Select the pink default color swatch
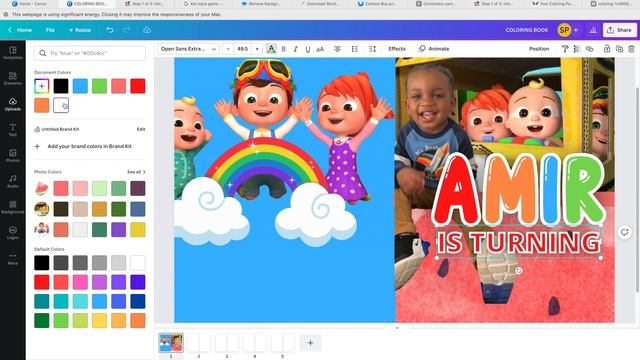 pos(80,282)
